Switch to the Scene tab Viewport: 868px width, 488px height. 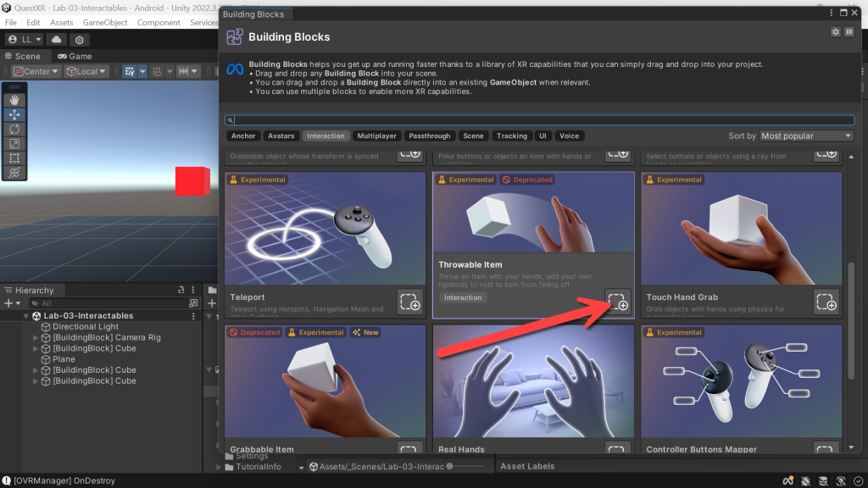tap(23, 57)
